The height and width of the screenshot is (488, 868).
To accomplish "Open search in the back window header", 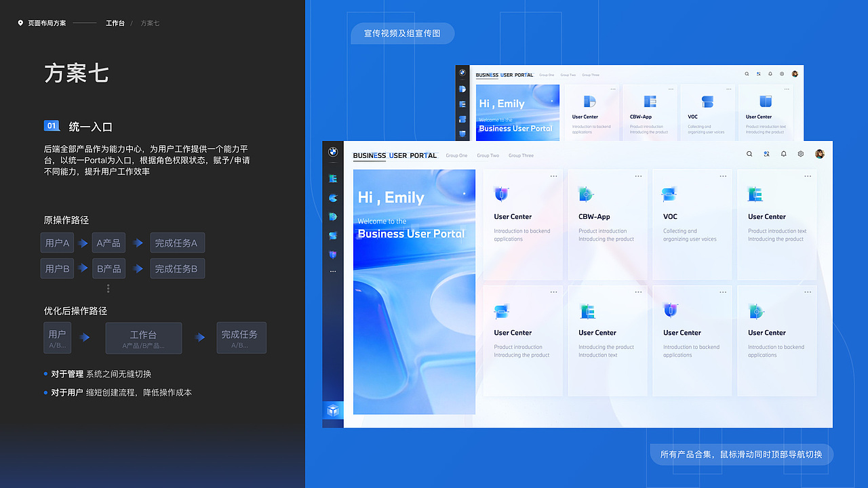I will tap(747, 74).
